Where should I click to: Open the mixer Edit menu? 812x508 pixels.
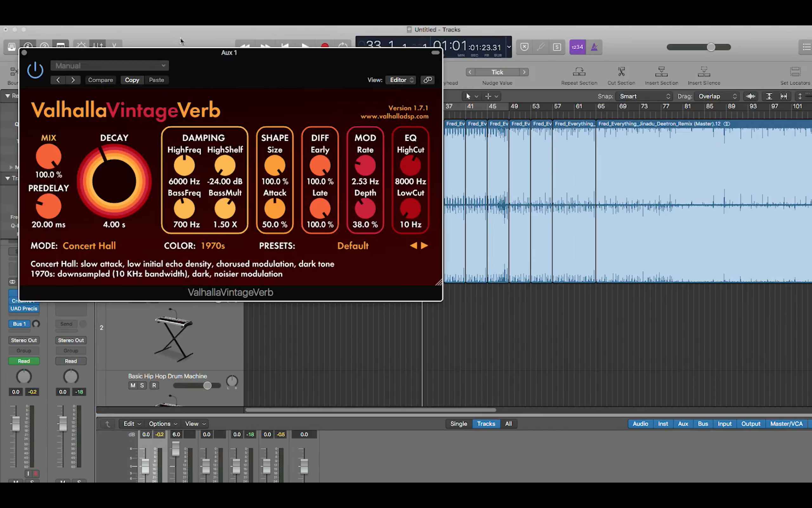coord(132,424)
